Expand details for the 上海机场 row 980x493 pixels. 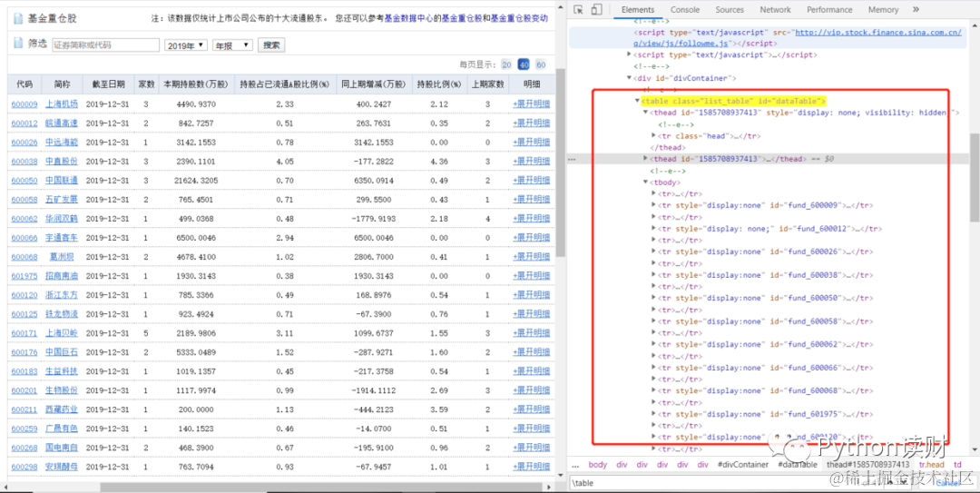click(531, 104)
